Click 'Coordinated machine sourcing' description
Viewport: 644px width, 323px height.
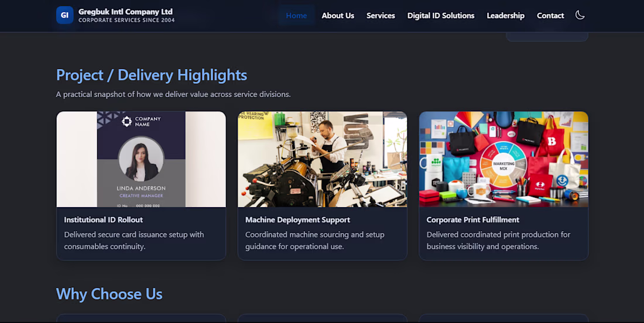(x=315, y=240)
